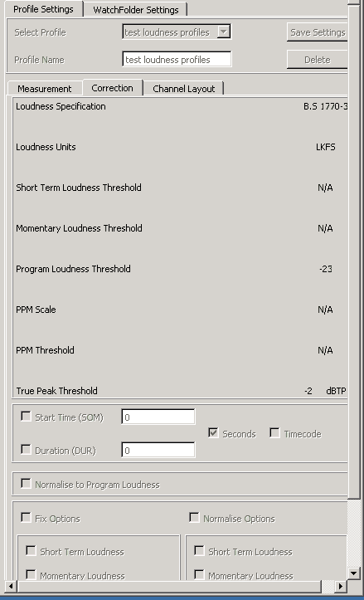364x600 pixels.
Task: Enable the Duration (DUR) checkbox
Action: pos(26,450)
